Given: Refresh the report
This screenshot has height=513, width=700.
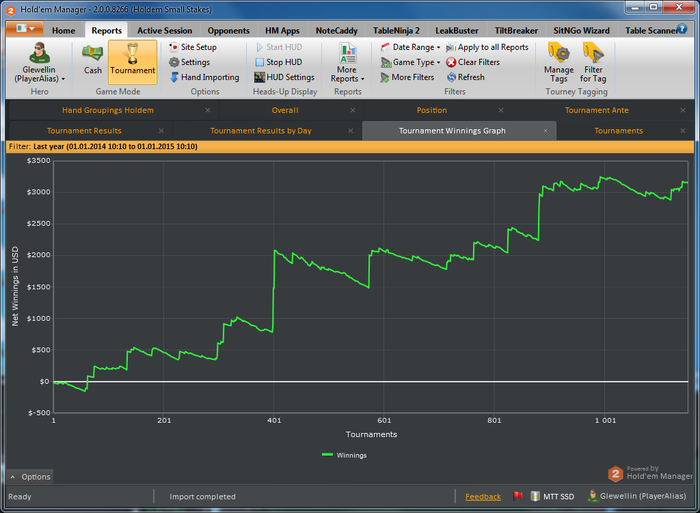Looking at the screenshot, I should tap(466, 77).
